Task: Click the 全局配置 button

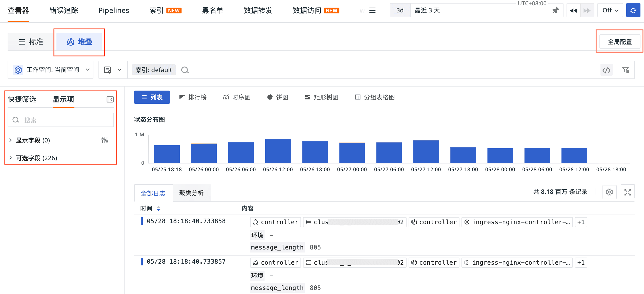Action: click(619, 42)
